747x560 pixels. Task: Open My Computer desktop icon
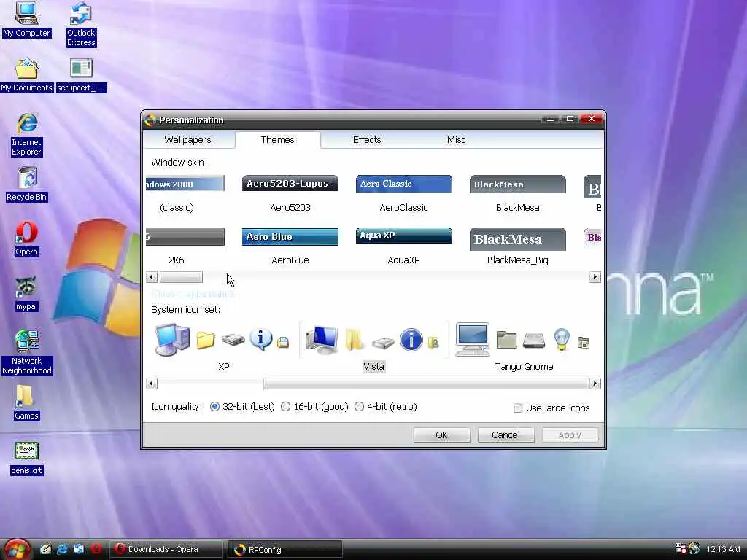click(26, 20)
